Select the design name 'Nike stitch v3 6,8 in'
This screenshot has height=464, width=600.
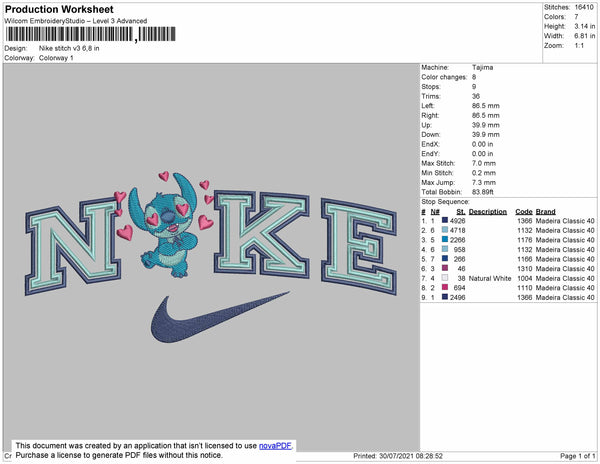point(69,48)
